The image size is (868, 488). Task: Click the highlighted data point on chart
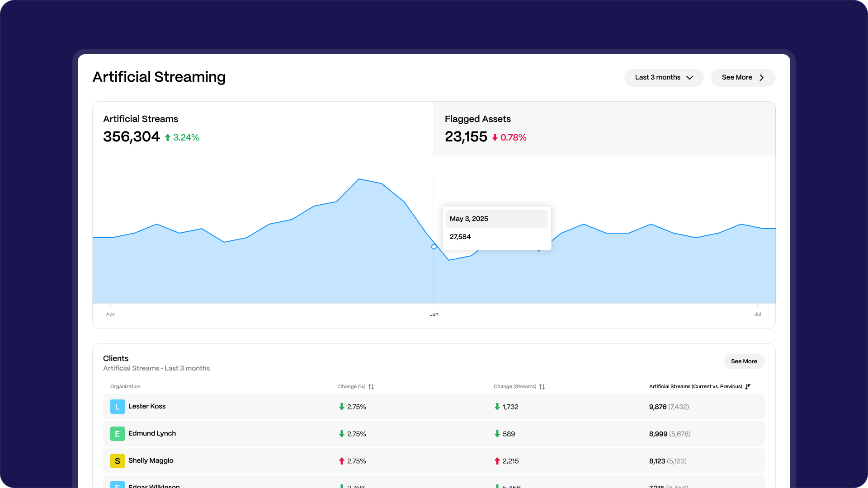pos(434,247)
